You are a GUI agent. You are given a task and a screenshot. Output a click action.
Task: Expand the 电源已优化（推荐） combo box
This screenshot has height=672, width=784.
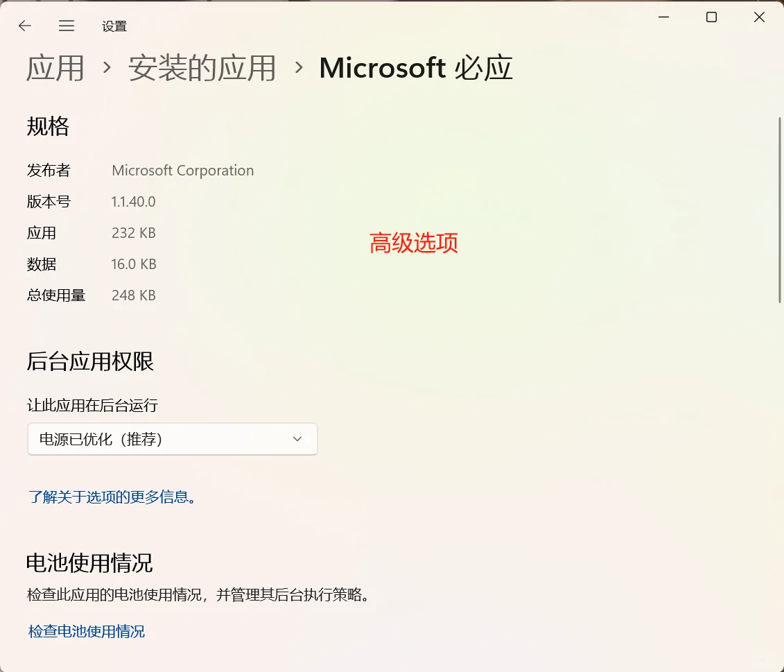point(172,439)
